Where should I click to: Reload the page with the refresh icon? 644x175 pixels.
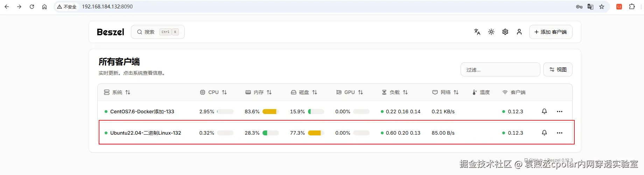point(32,7)
